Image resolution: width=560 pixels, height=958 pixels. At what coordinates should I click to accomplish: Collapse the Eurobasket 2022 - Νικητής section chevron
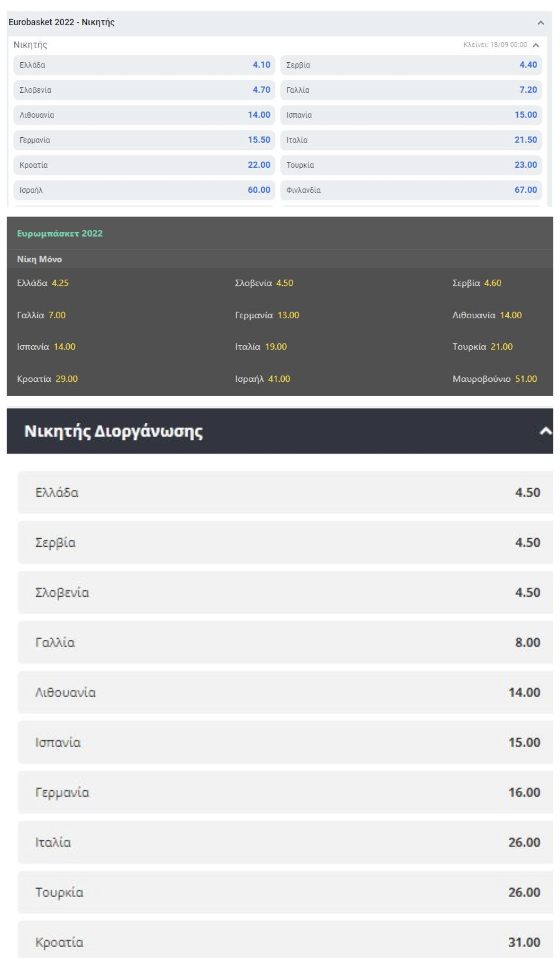pos(540,23)
